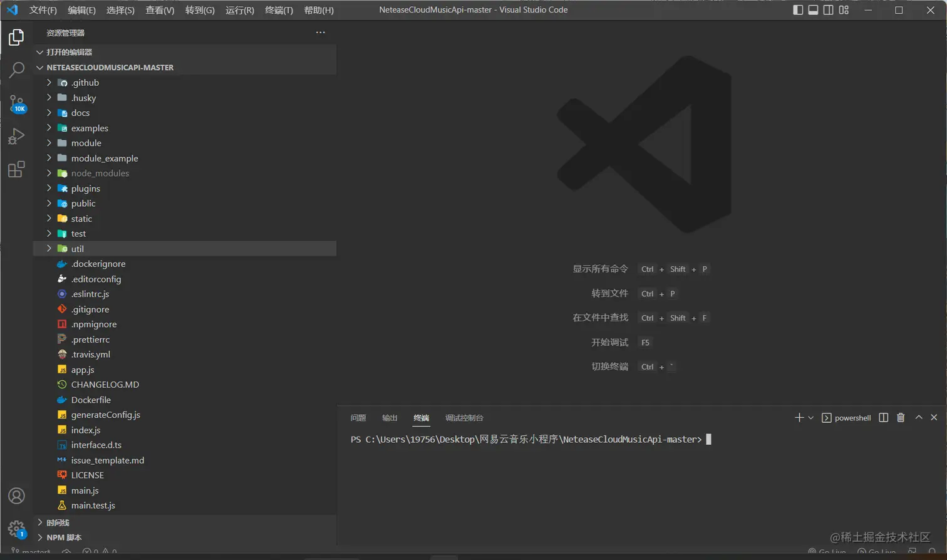Close the terminal panel
Viewport: 947px width, 560px height.
pyautogui.click(x=934, y=418)
